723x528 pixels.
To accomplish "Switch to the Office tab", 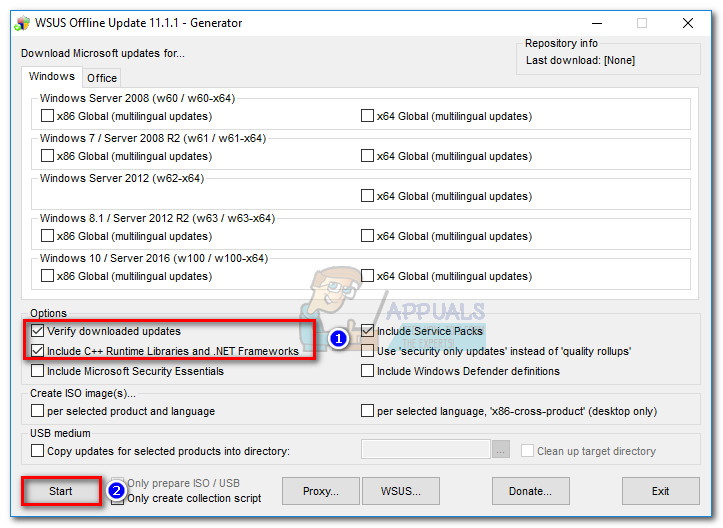I will [101, 78].
